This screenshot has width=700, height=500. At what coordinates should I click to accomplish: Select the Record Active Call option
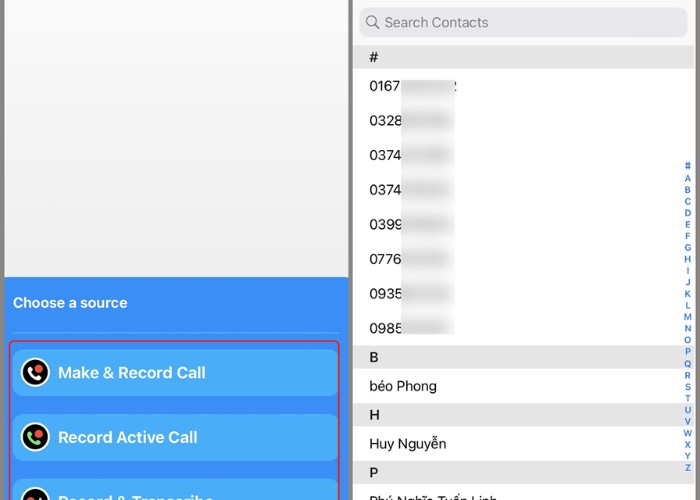175,437
